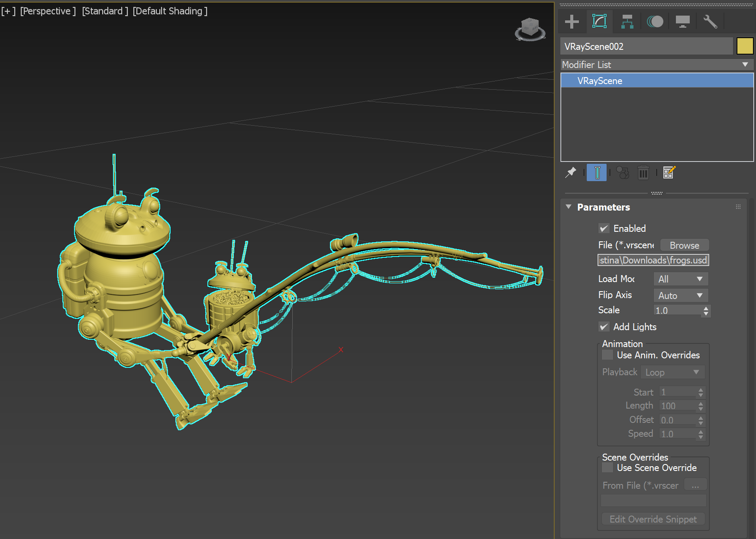Enable Use Anim. Overrides

coord(607,354)
